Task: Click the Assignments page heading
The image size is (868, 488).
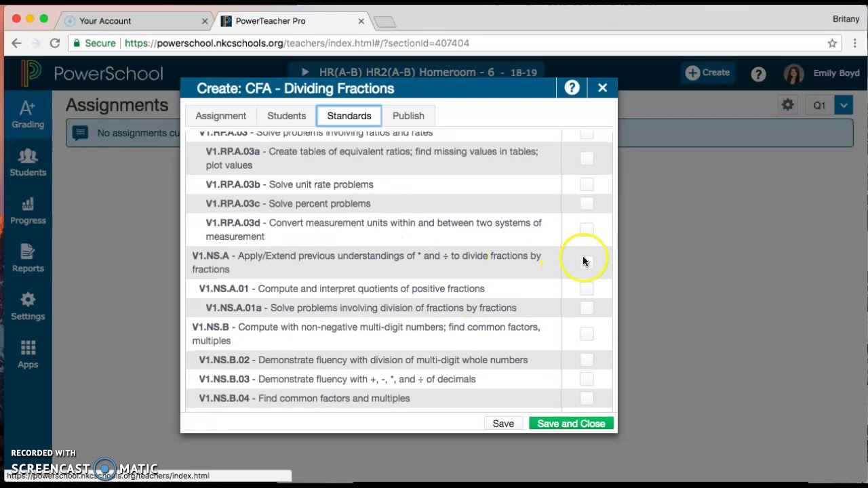Action: (x=117, y=105)
